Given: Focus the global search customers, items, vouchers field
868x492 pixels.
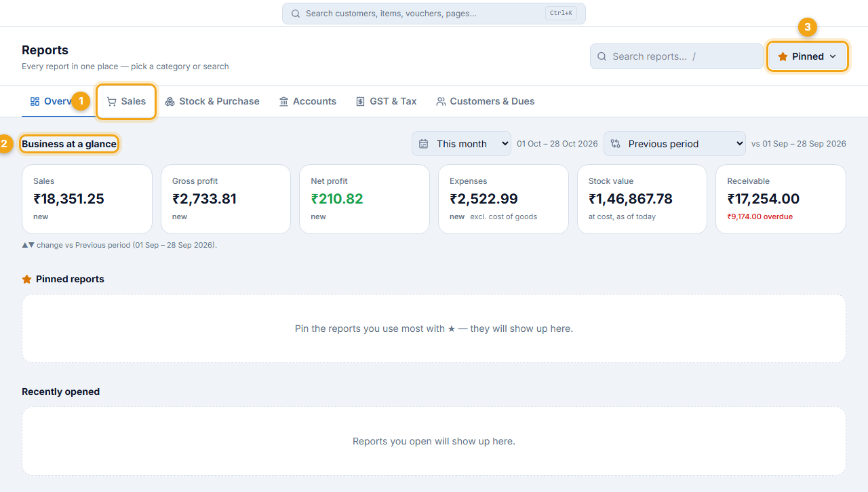Looking at the screenshot, I should (434, 14).
